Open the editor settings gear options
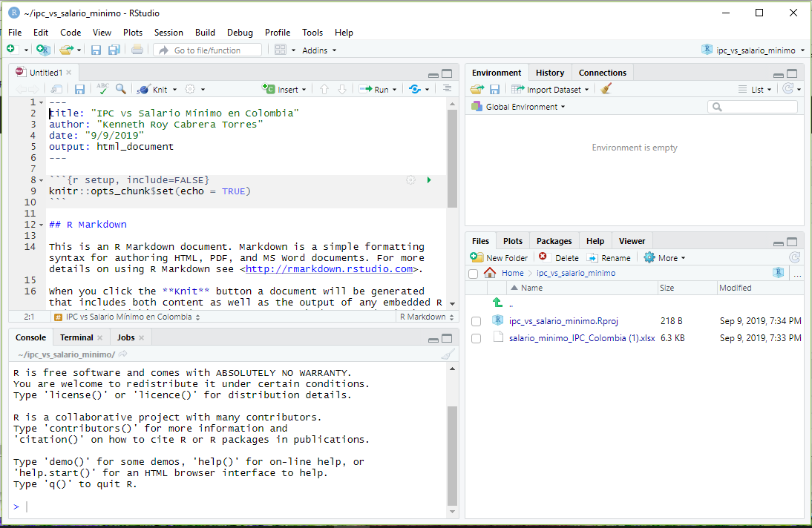 [190, 89]
